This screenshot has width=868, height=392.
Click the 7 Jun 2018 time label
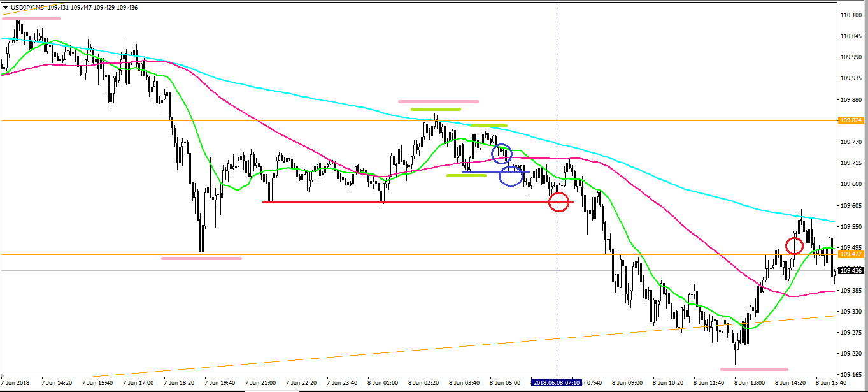tap(16, 383)
